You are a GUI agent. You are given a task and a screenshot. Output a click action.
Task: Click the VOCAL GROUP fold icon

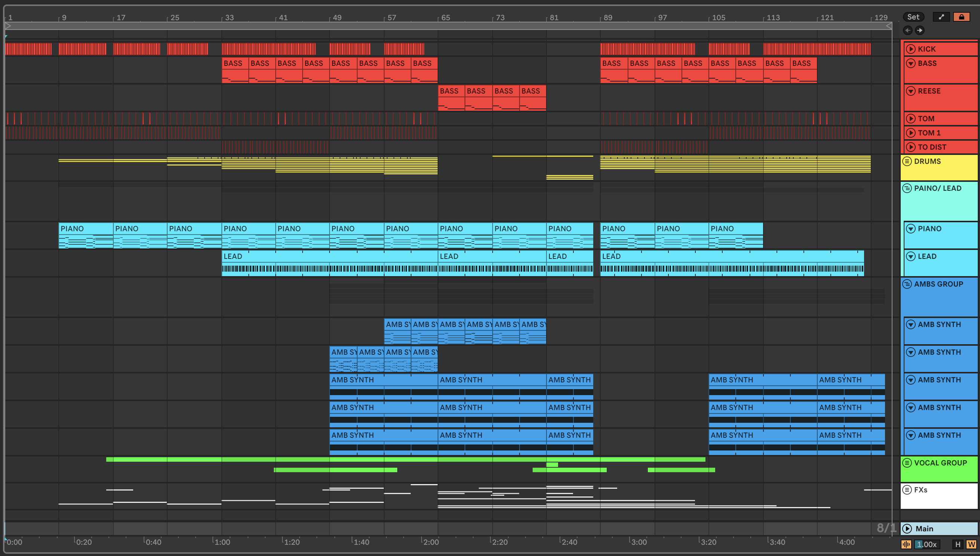point(907,463)
